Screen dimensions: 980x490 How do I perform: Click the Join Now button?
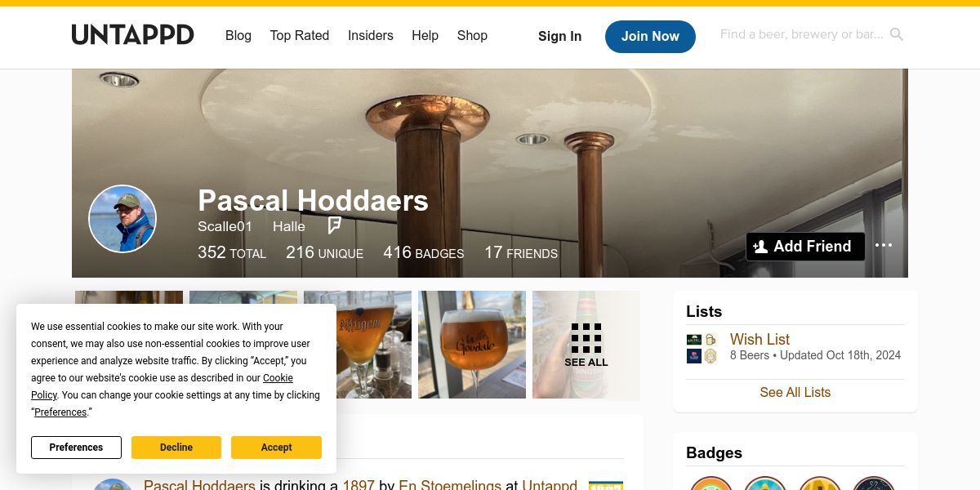650,36
